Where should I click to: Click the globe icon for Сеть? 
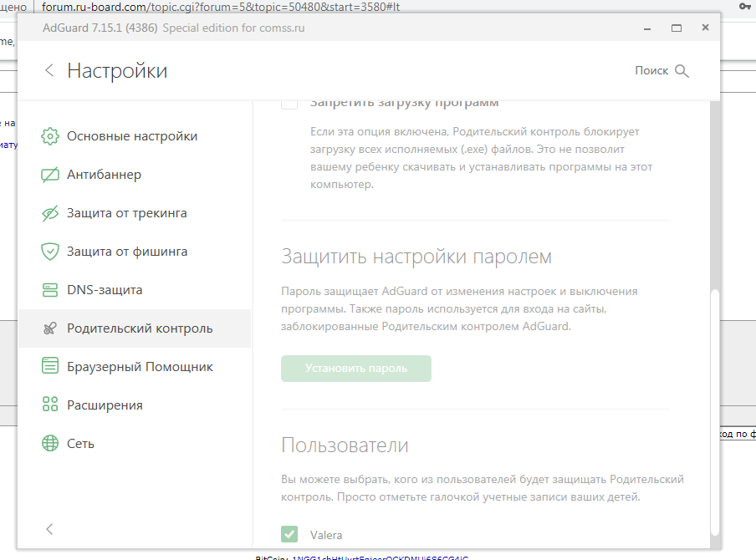(x=50, y=443)
